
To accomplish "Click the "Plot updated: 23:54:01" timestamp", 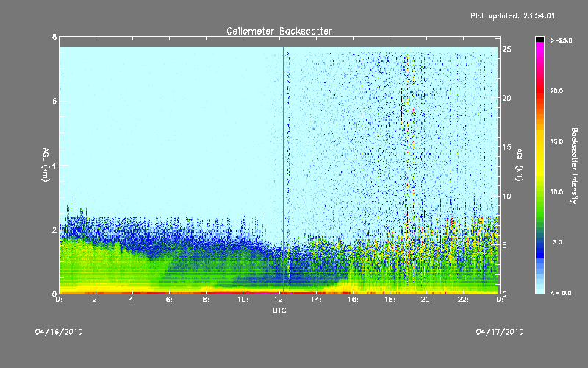I will point(512,15).
